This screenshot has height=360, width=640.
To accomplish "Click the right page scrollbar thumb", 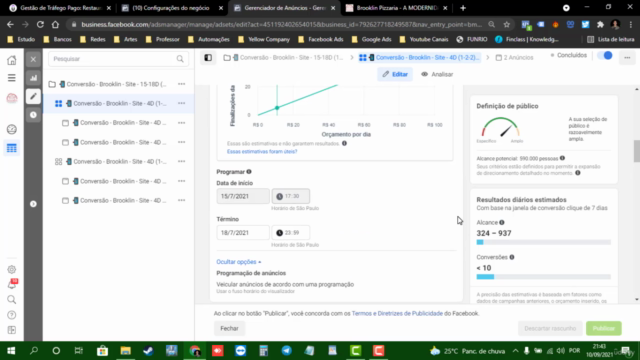I will 637,151.
